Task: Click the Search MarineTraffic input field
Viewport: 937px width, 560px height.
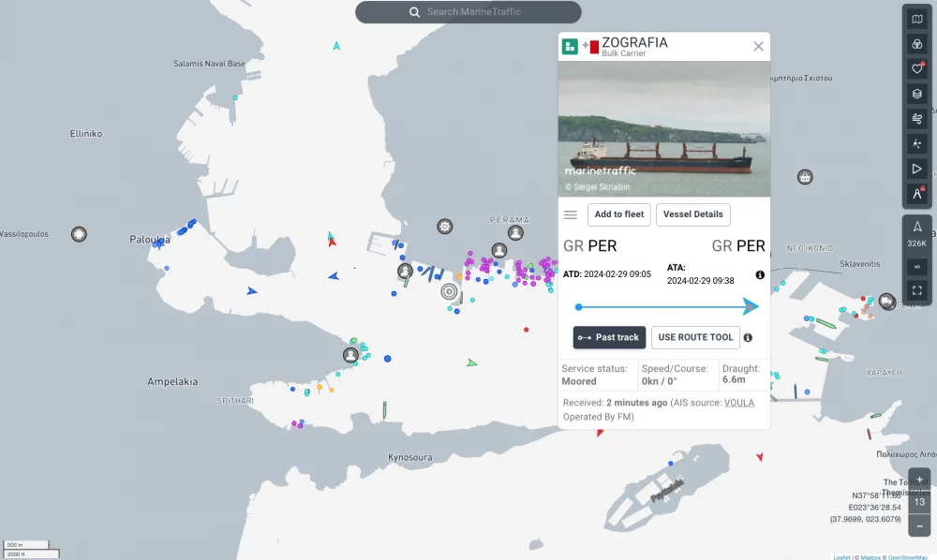Action: pos(468,11)
